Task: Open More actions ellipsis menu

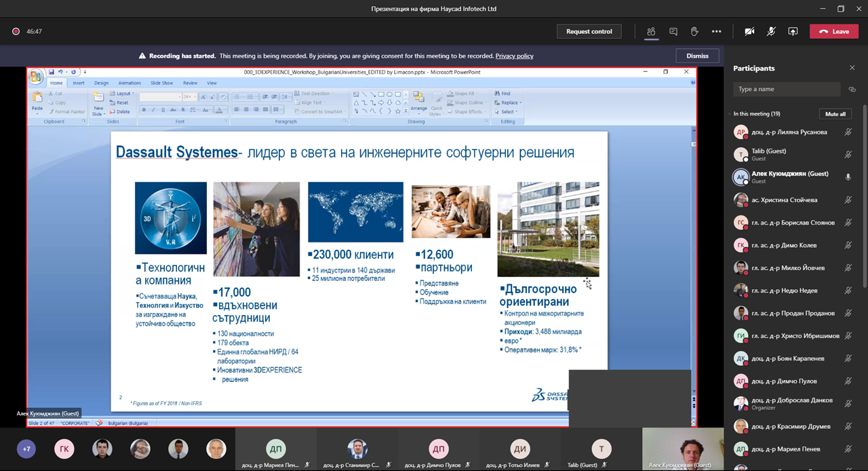Action: coord(717,31)
